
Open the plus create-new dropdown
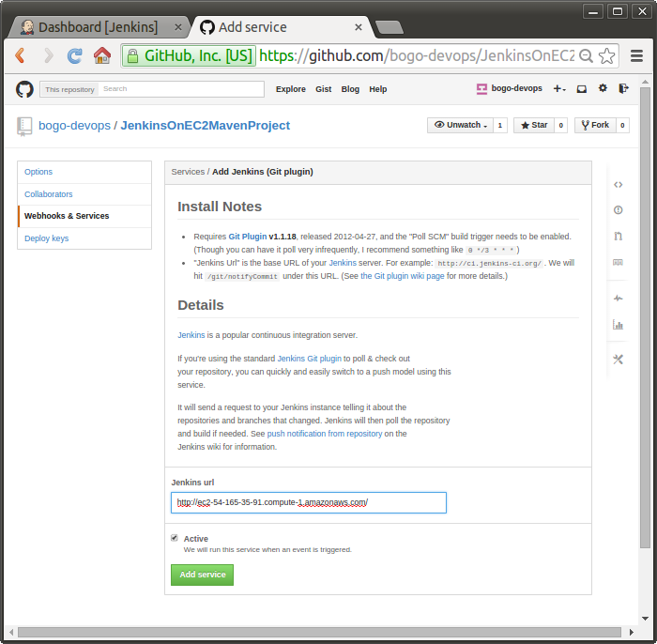pyautogui.click(x=559, y=89)
